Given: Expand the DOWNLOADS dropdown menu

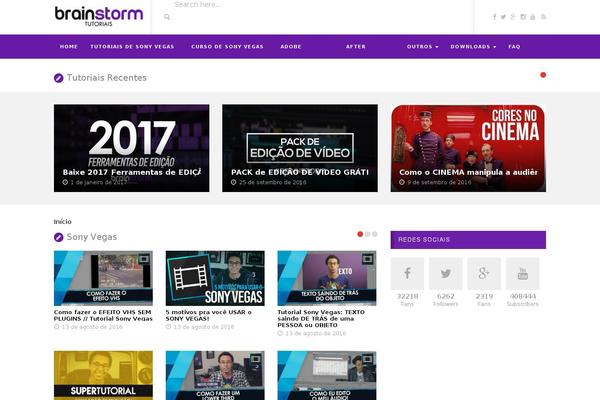Looking at the screenshot, I should [x=473, y=47].
